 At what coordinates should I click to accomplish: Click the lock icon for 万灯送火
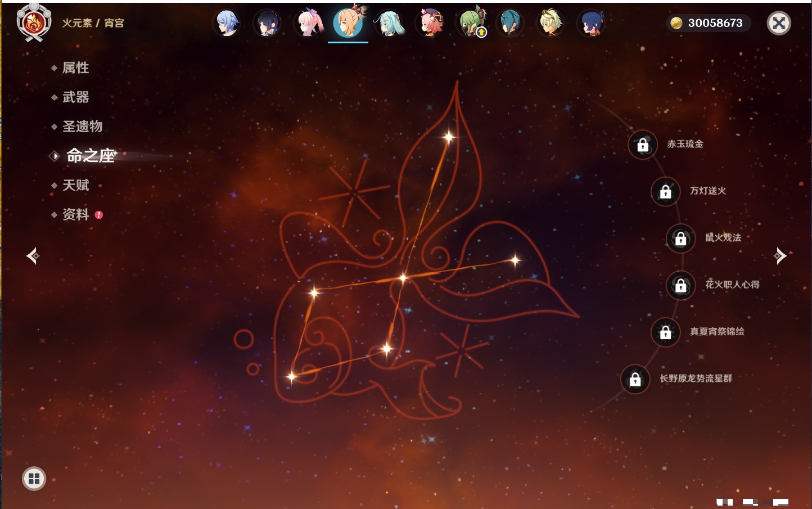[666, 191]
